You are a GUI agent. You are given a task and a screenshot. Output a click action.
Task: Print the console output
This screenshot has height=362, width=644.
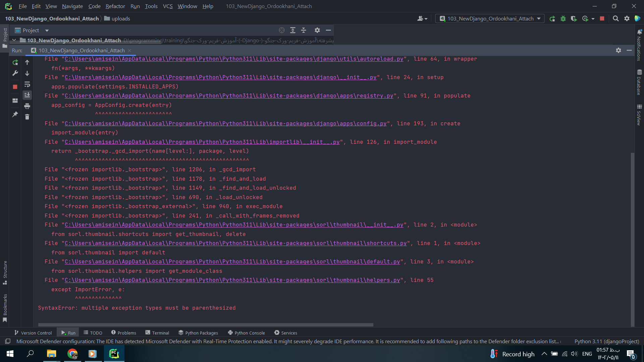pyautogui.click(x=27, y=106)
